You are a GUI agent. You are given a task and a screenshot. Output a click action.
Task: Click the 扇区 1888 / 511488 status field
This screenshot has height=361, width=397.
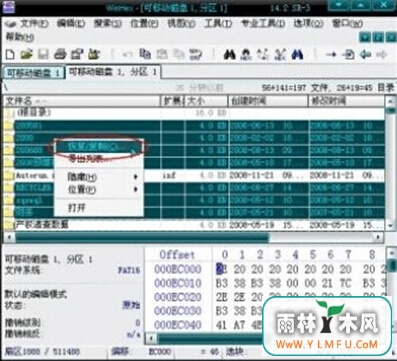pyautogui.click(x=42, y=352)
